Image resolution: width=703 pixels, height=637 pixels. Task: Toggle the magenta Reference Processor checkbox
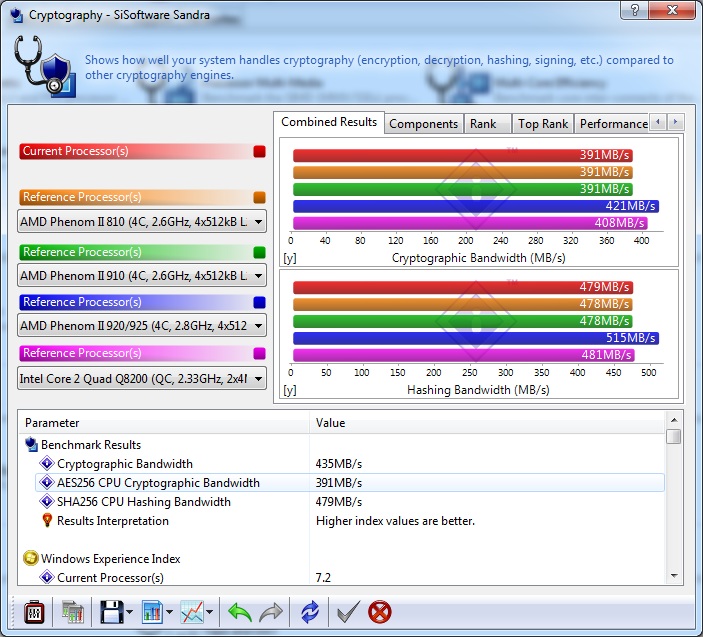point(259,353)
